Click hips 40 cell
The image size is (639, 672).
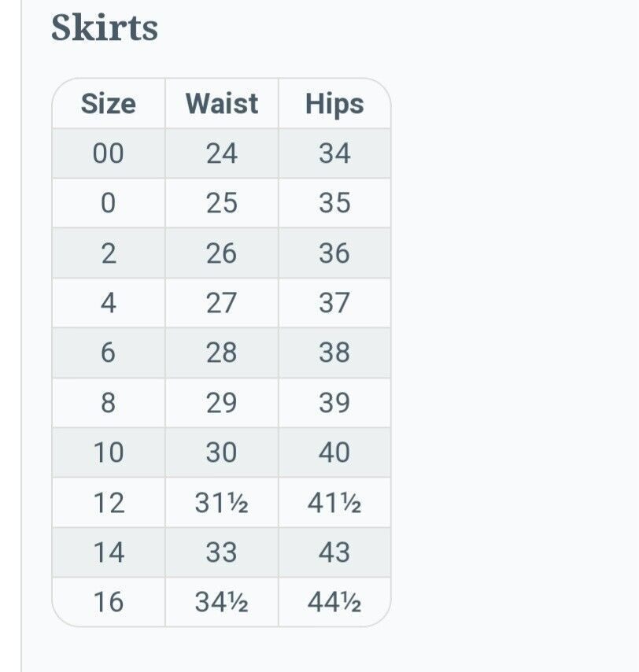pyautogui.click(x=334, y=452)
